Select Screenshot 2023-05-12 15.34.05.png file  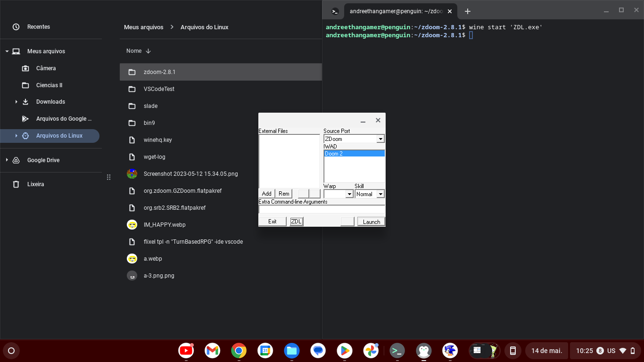click(189, 174)
